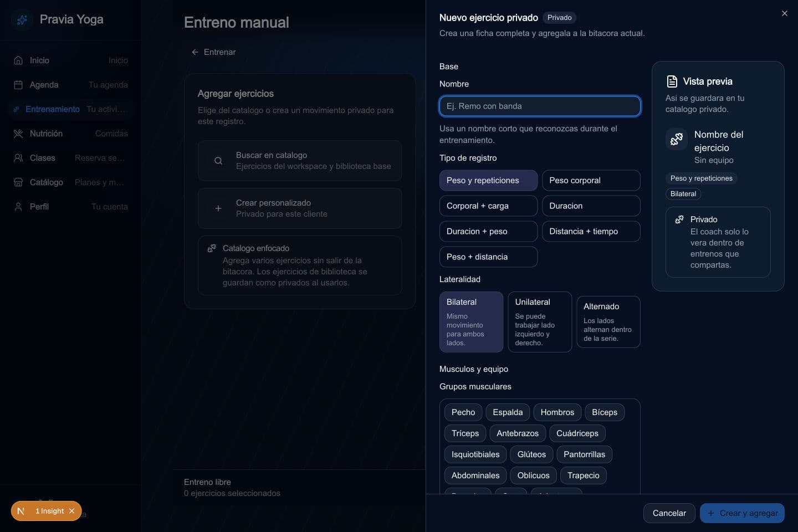Select Peso + distancia record type
798x532 pixels.
tap(488, 257)
